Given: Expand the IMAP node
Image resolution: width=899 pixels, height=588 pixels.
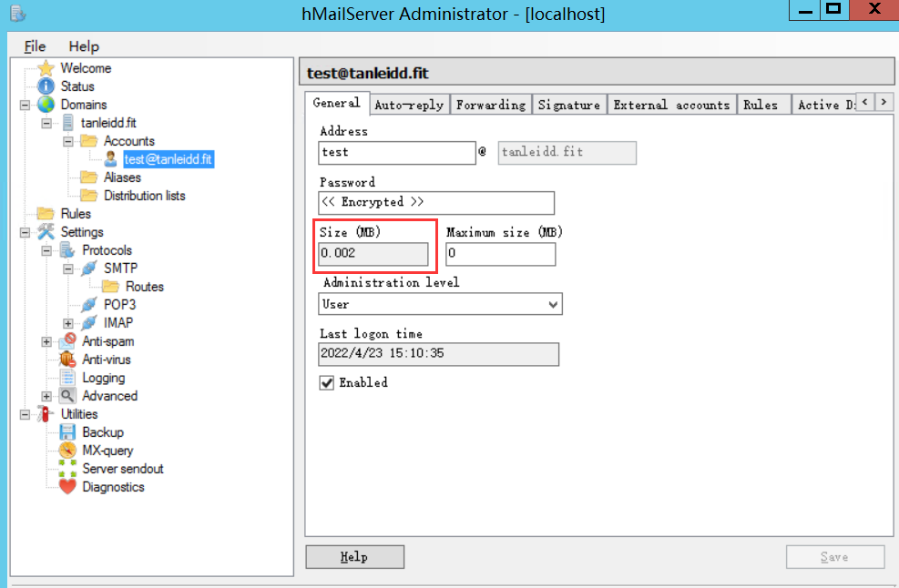Looking at the screenshot, I should click(68, 323).
